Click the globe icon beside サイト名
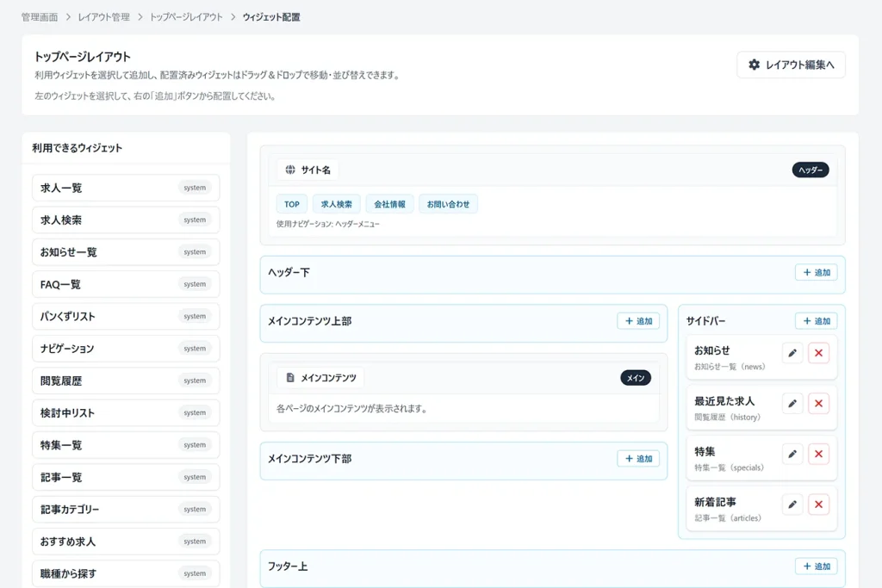The height and width of the screenshot is (588, 882). point(290,170)
